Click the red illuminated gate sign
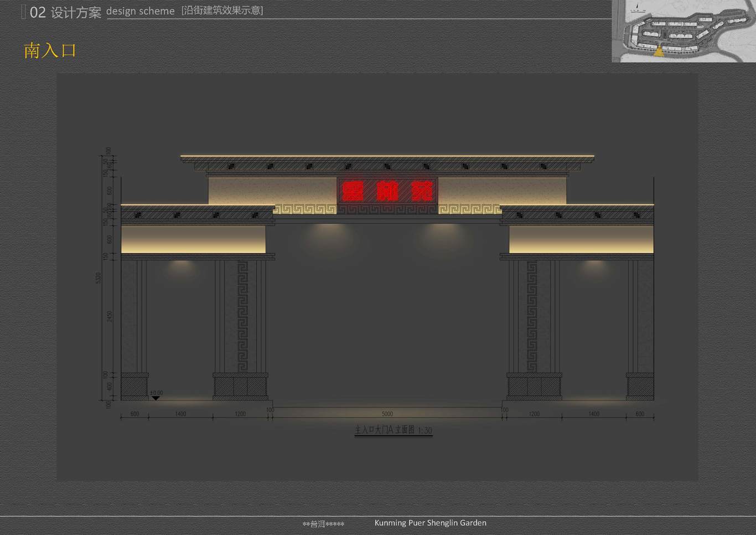This screenshot has width=756, height=535. [x=387, y=192]
